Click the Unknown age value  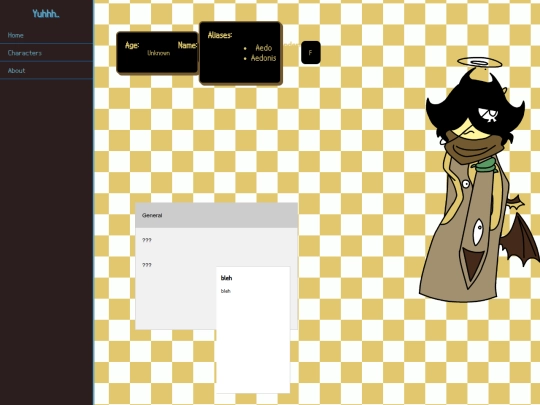(158, 53)
